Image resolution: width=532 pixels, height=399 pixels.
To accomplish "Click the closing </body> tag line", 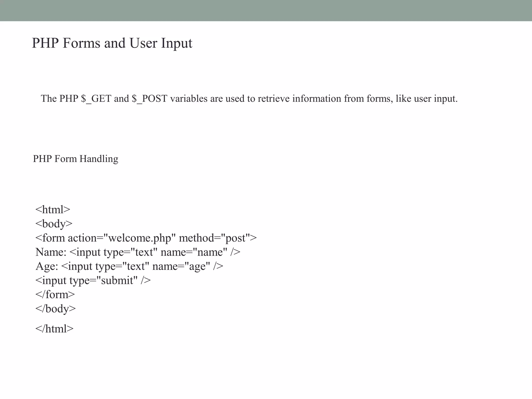I will (x=56, y=309).
